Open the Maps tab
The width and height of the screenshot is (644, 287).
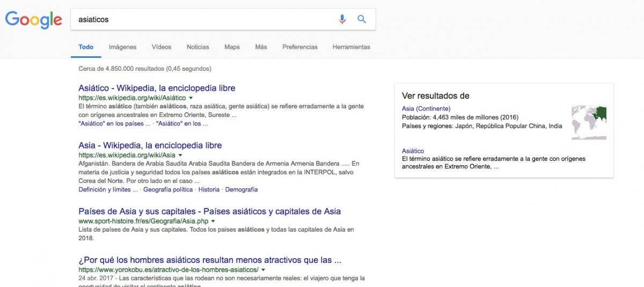[232, 47]
